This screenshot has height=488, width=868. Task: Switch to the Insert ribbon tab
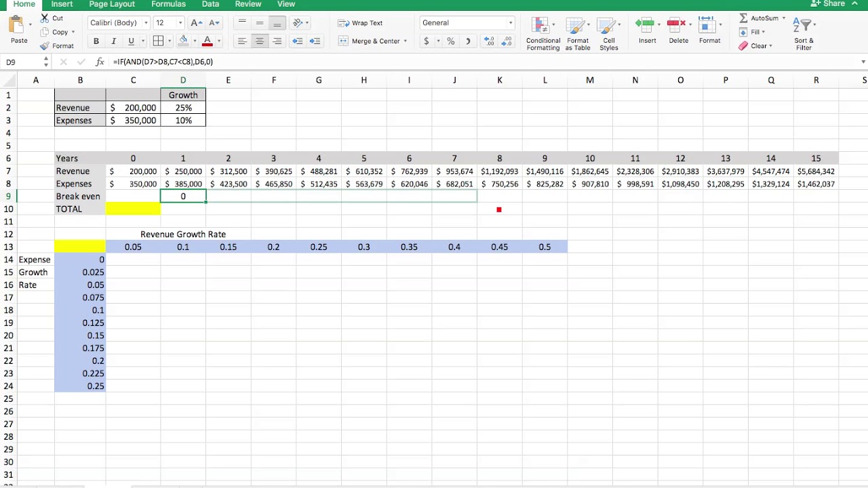tap(62, 4)
